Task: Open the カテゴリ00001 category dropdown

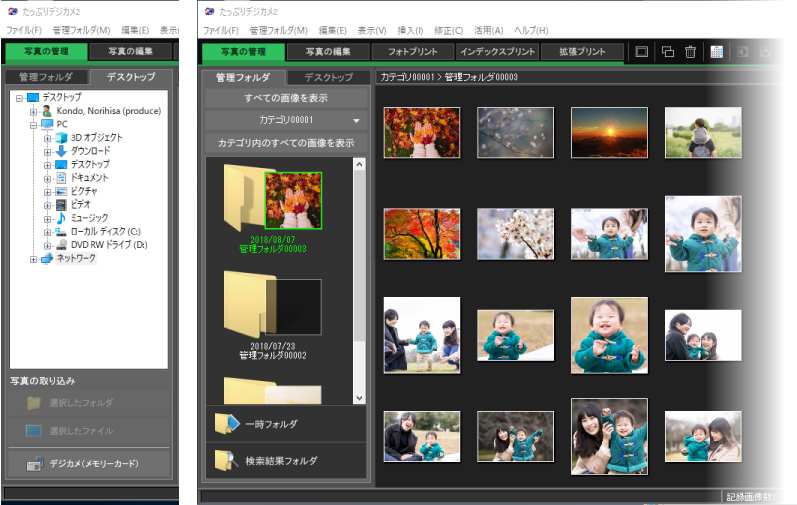Action: [285, 121]
